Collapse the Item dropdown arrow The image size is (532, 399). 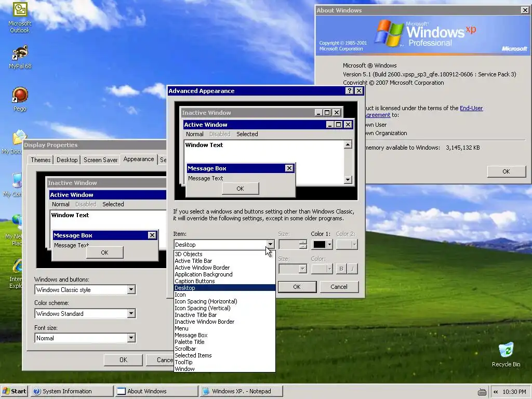(270, 244)
